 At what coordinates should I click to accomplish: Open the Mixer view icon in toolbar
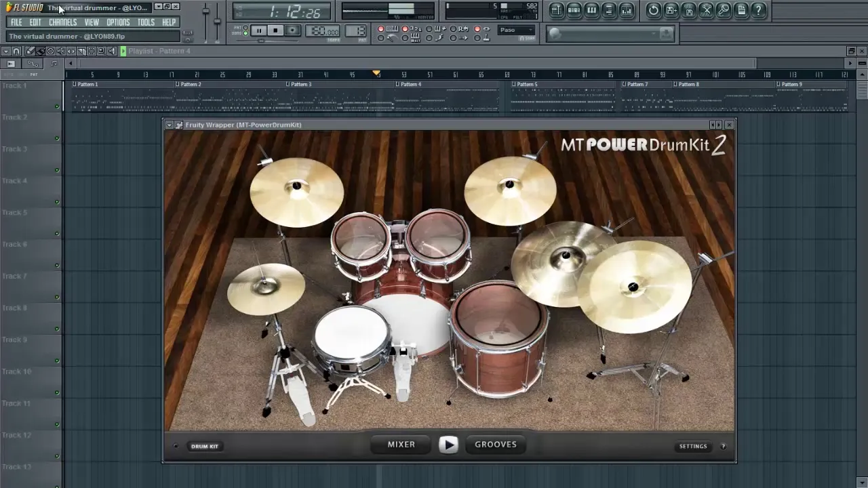627,10
